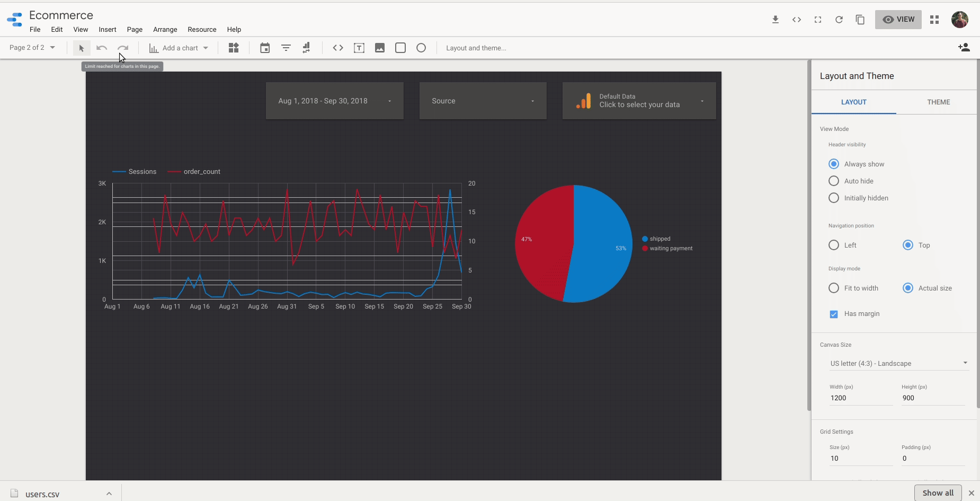Share report with add-person icon
Image resolution: width=980 pixels, height=501 pixels.
(964, 48)
